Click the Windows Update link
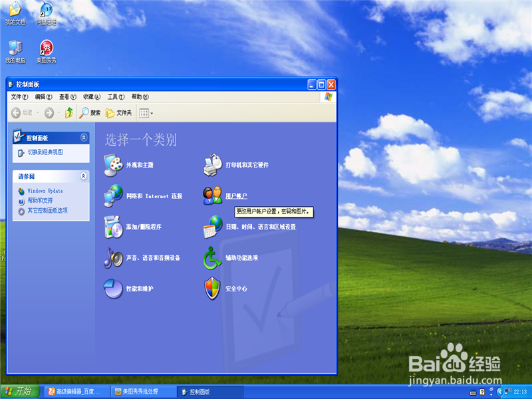The image size is (532, 399). (45, 191)
